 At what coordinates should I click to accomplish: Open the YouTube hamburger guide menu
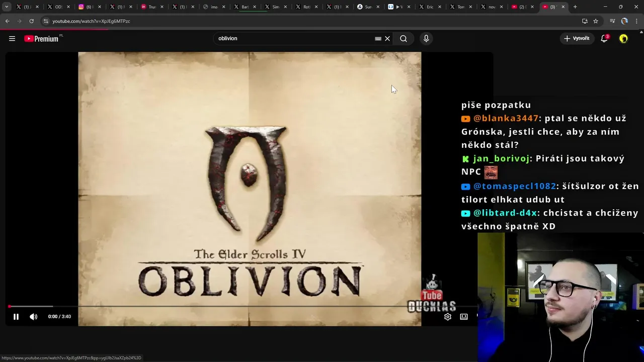pos(12,38)
